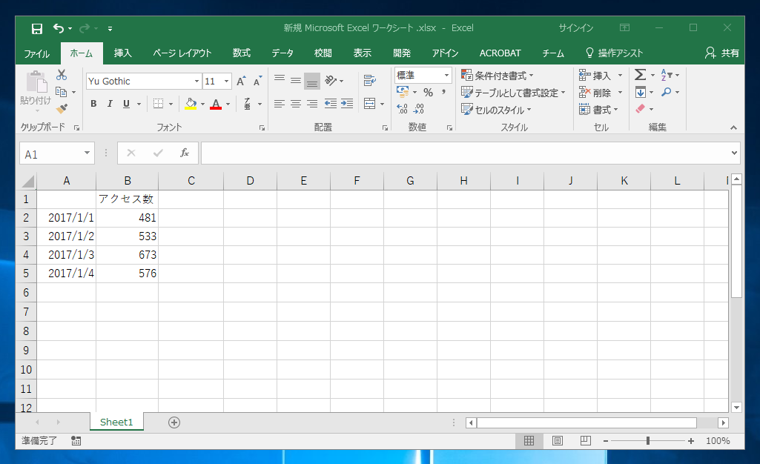Open the font size 11 dropdown
The height and width of the screenshot is (464, 760).
[226, 81]
